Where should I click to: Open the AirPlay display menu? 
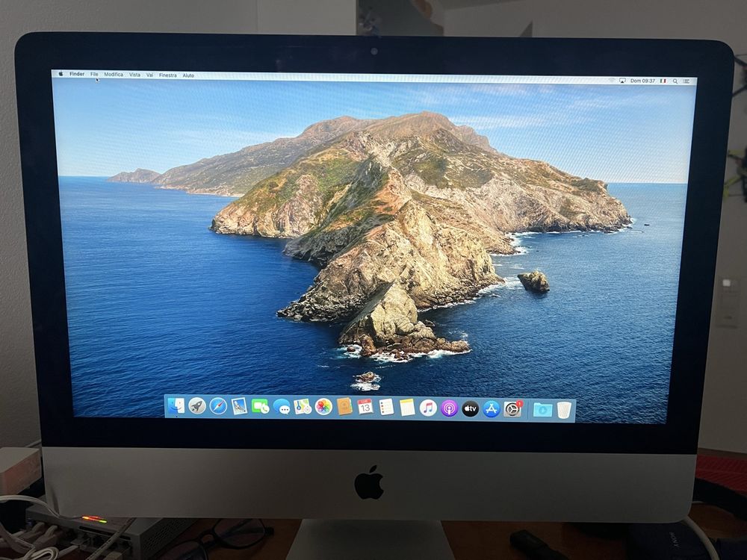(x=623, y=81)
